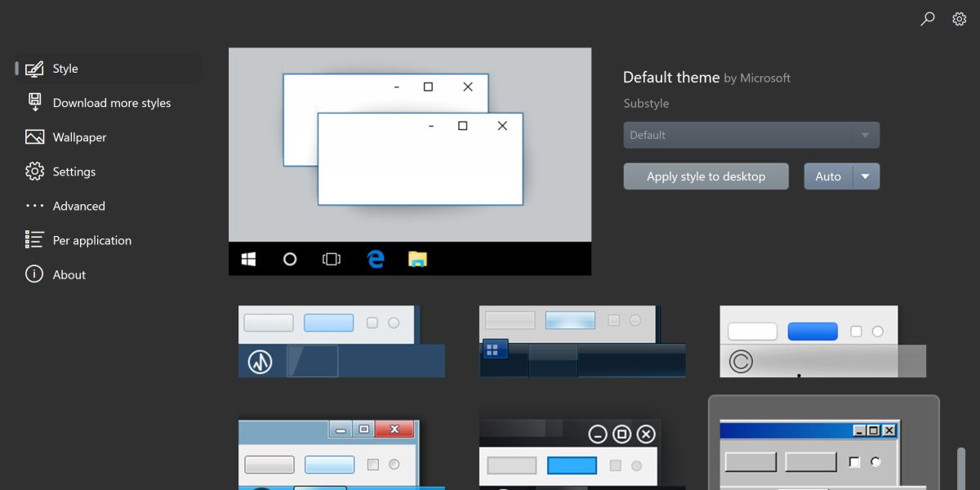Open the settings gear in the top-right corner
Viewport: 980px width, 490px height.
coord(959,18)
